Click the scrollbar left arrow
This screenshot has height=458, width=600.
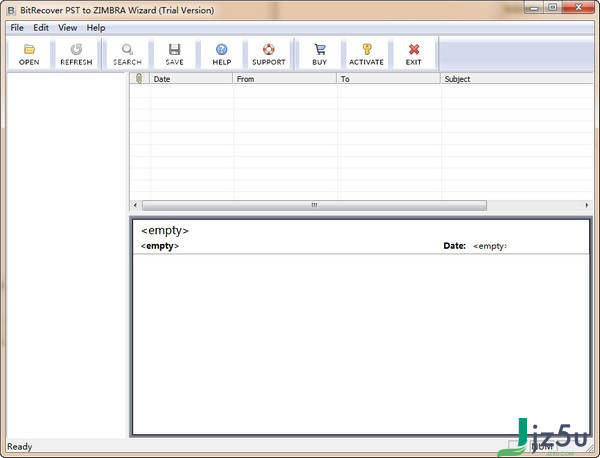pos(135,205)
